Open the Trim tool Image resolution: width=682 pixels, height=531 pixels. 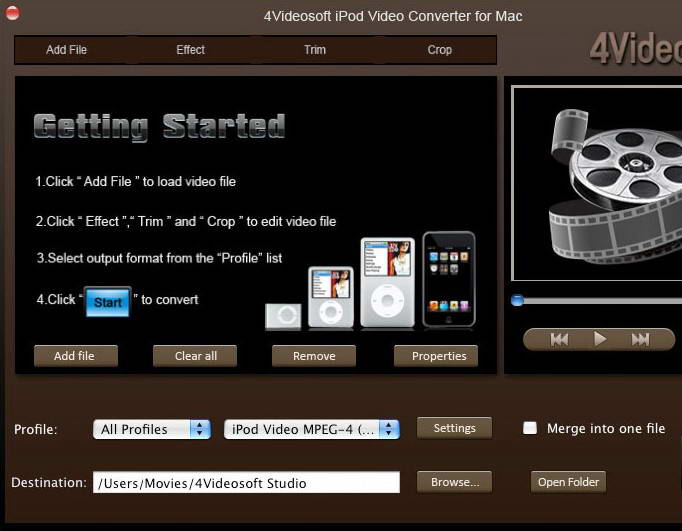[315, 50]
